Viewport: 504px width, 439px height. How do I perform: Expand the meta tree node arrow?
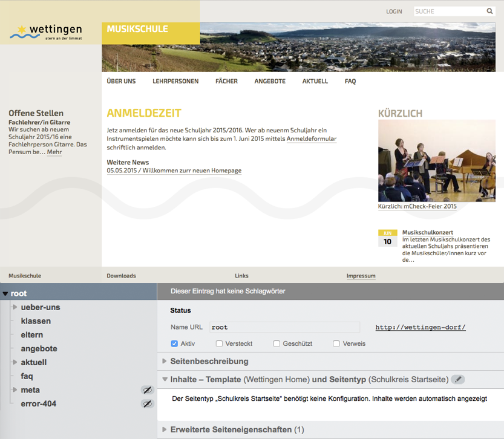pos(15,390)
